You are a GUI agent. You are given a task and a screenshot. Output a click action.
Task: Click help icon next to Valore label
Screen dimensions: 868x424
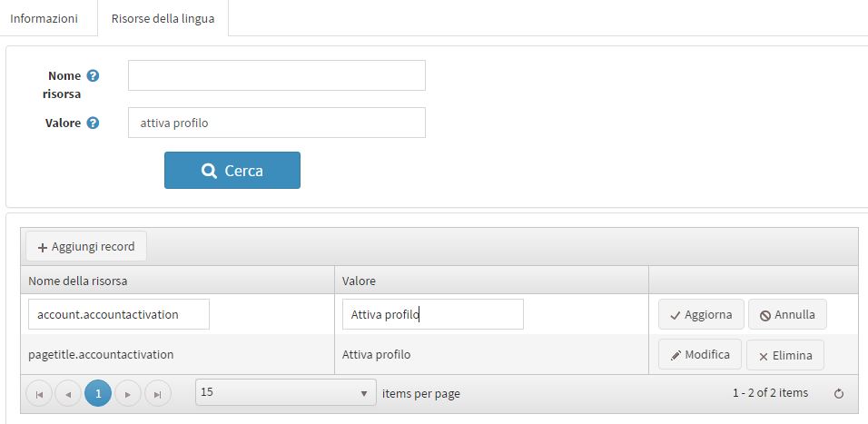coord(93,123)
